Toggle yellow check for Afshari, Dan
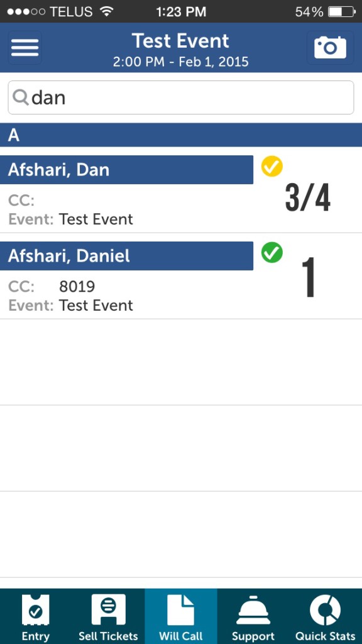Image resolution: width=362 pixels, height=644 pixels. click(x=271, y=166)
